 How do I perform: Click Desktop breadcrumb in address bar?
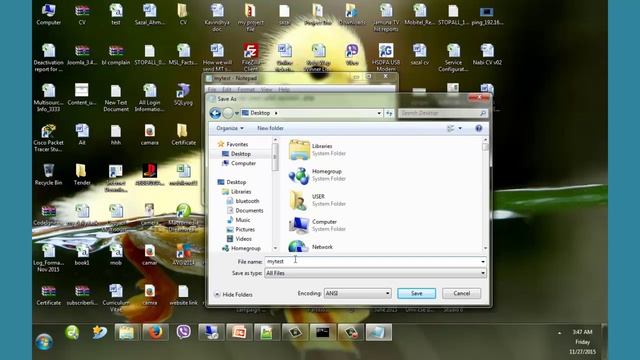coord(260,113)
